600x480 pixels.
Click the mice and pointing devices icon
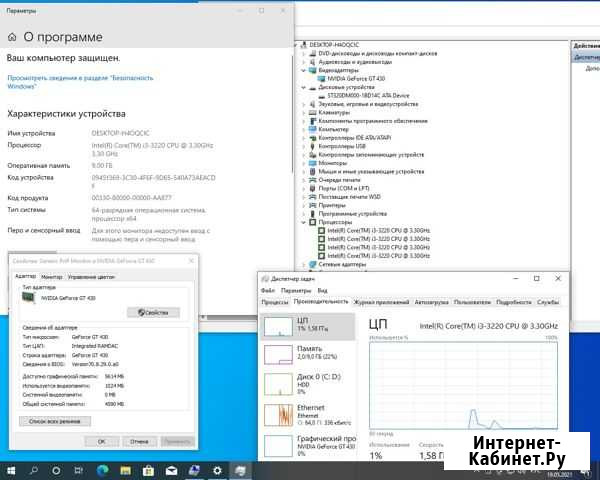(x=313, y=171)
